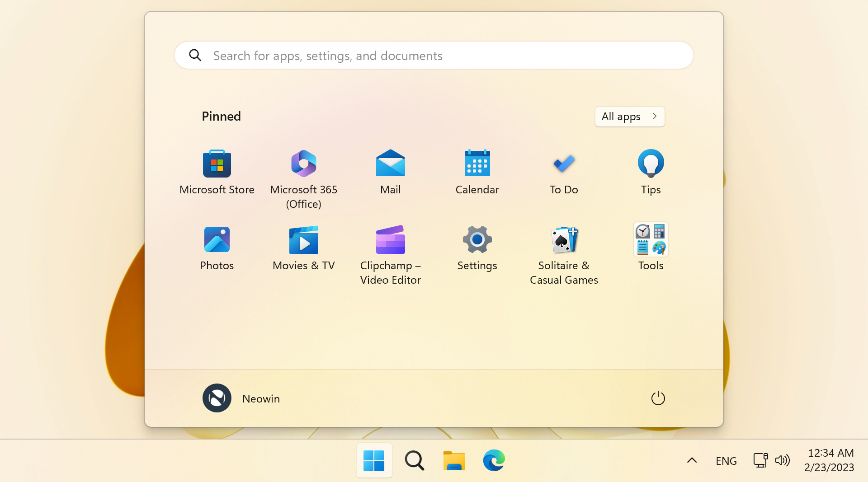Open volume control tray icon
This screenshot has height=482, width=868.
[783, 461]
